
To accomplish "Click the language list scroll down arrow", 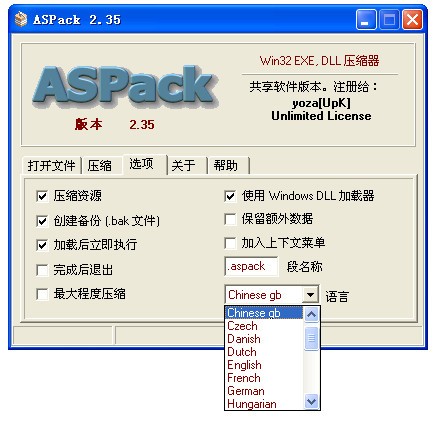I will [312, 401].
